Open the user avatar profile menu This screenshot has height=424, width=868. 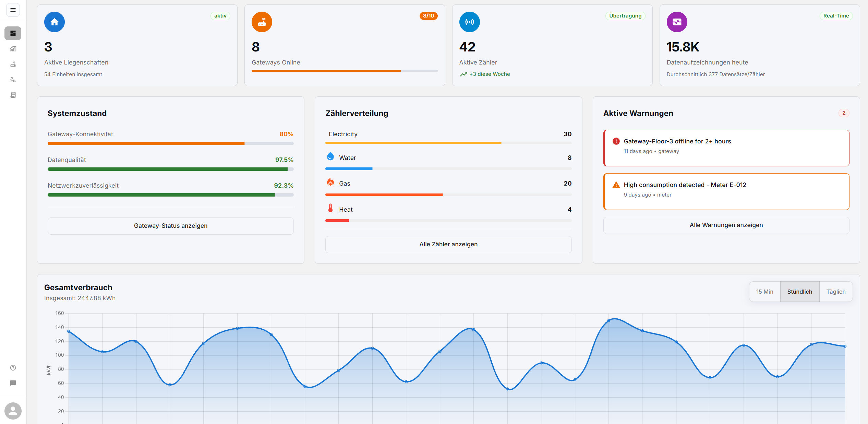coord(13,411)
